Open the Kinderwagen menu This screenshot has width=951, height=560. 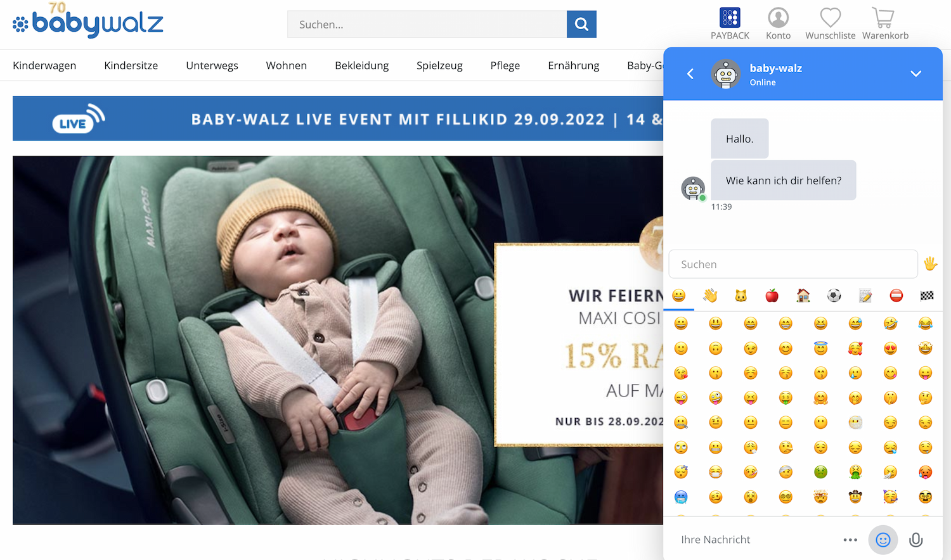[44, 65]
